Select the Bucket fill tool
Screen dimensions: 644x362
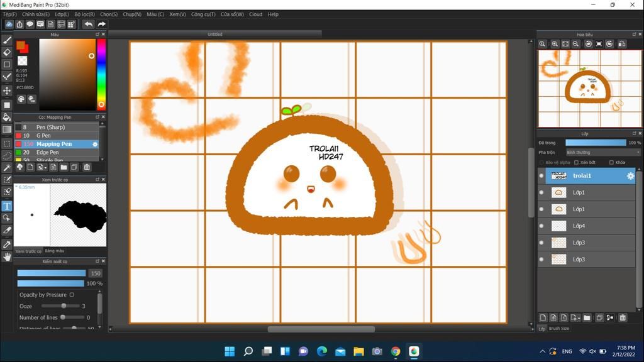7,117
